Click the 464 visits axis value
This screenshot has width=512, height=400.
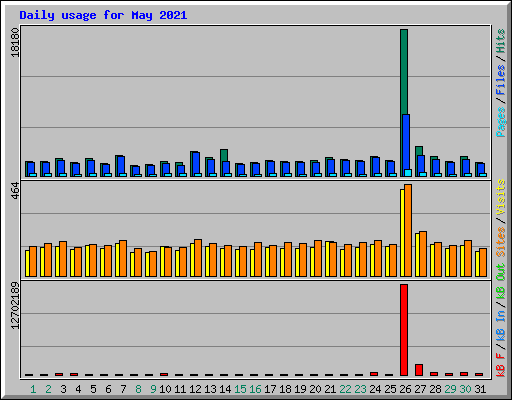(15, 191)
